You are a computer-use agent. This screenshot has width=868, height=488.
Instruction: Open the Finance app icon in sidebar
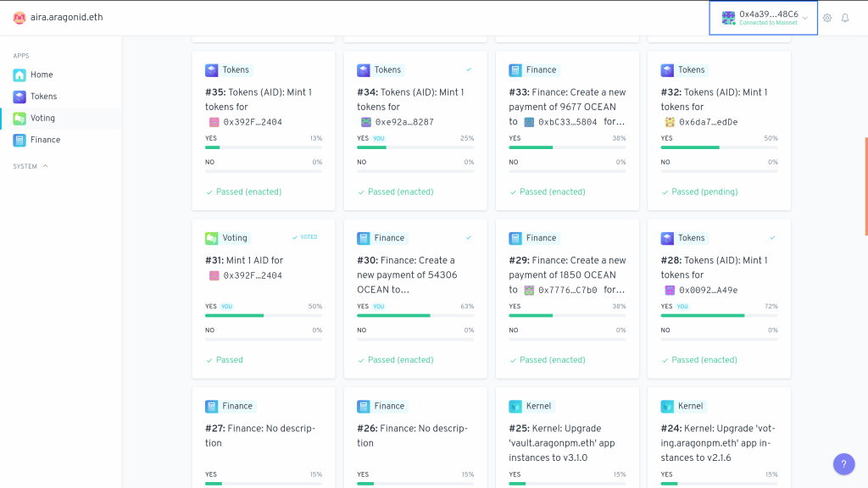click(x=19, y=140)
